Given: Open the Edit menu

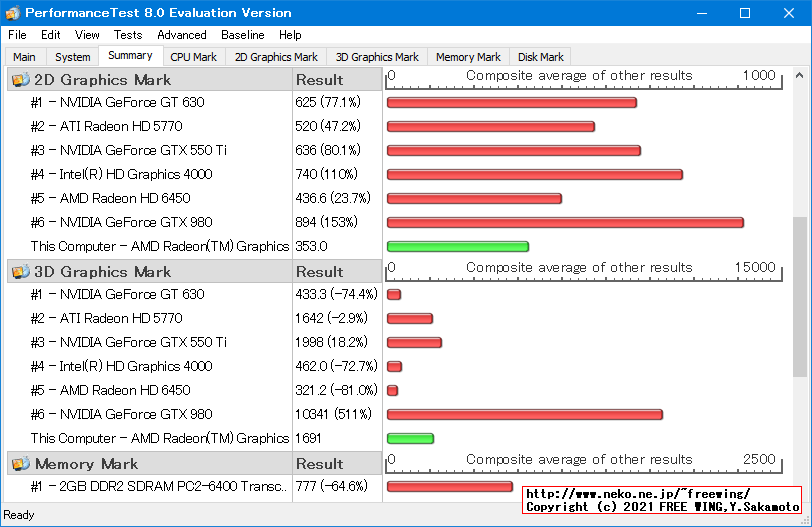Looking at the screenshot, I should (51, 35).
